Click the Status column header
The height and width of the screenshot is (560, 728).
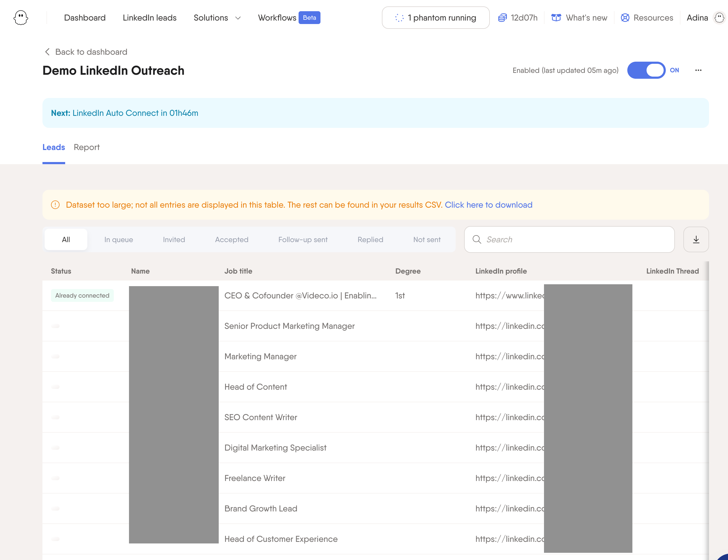(61, 271)
